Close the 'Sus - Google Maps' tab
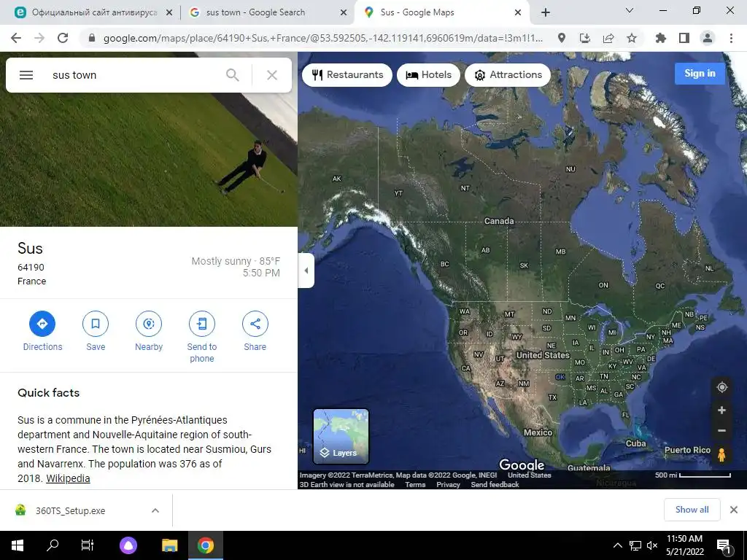Image resolution: width=747 pixels, height=560 pixels. pyautogui.click(x=518, y=13)
